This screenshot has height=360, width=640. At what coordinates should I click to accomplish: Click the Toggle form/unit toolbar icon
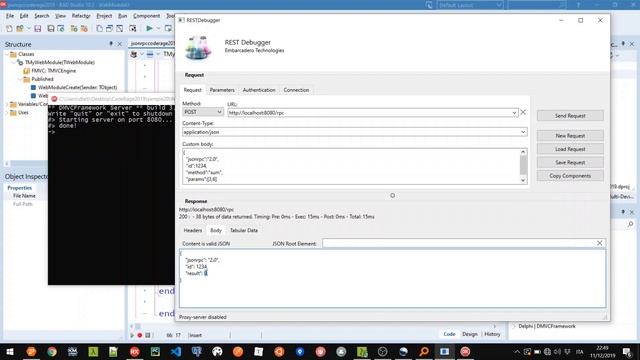pyautogui.click(x=120, y=29)
